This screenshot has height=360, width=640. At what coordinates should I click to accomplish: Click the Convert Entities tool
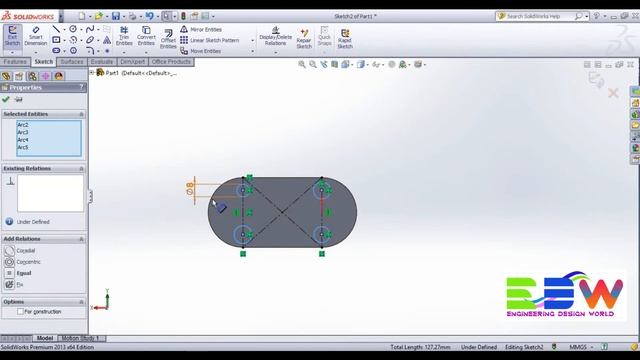(x=146, y=36)
